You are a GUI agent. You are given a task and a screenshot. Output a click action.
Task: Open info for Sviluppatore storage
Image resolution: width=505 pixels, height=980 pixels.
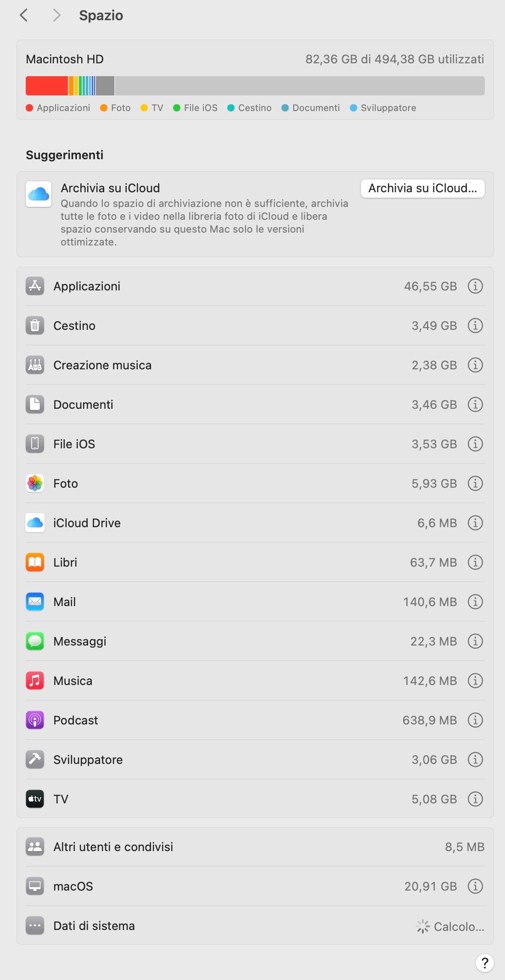tap(475, 760)
